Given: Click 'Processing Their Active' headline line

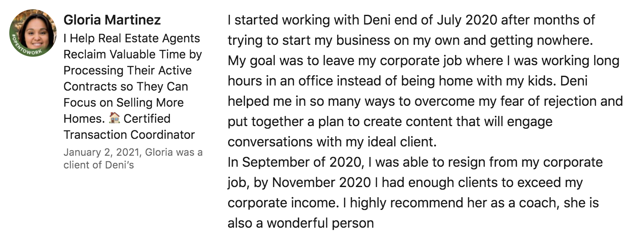Looking at the screenshot, I should [128, 71].
